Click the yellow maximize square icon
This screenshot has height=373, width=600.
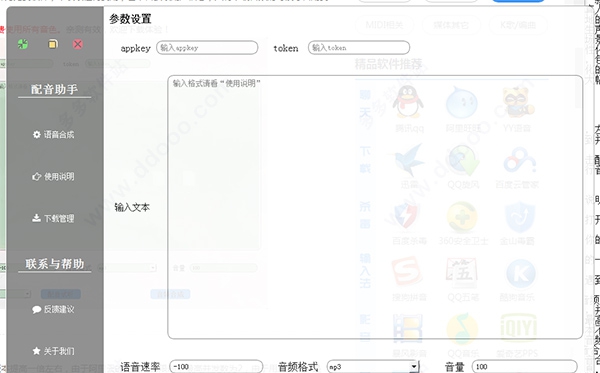coord(52,44)
